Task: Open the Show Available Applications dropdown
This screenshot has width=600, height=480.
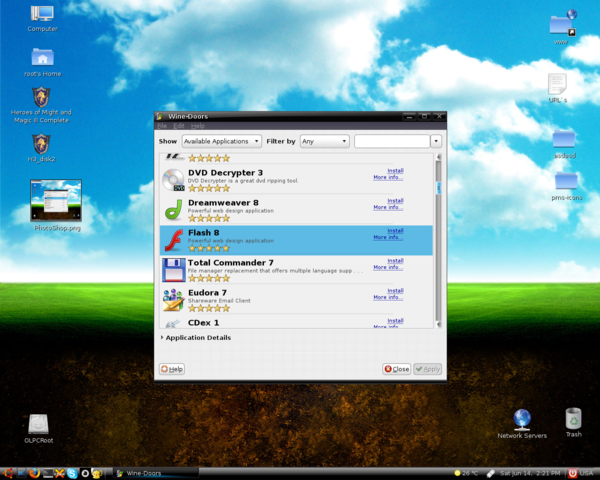Action: point(222,141)
